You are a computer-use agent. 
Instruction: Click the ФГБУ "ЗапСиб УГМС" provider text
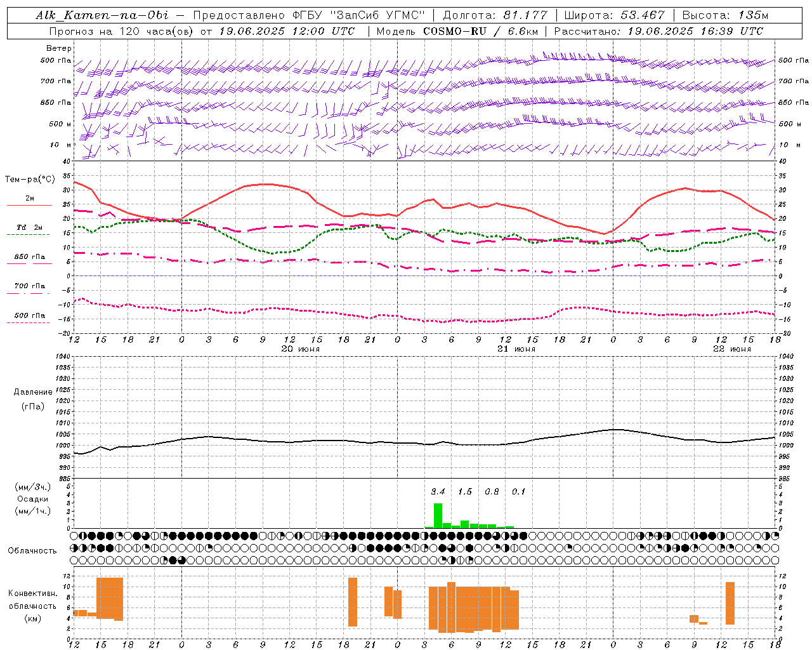358,15
